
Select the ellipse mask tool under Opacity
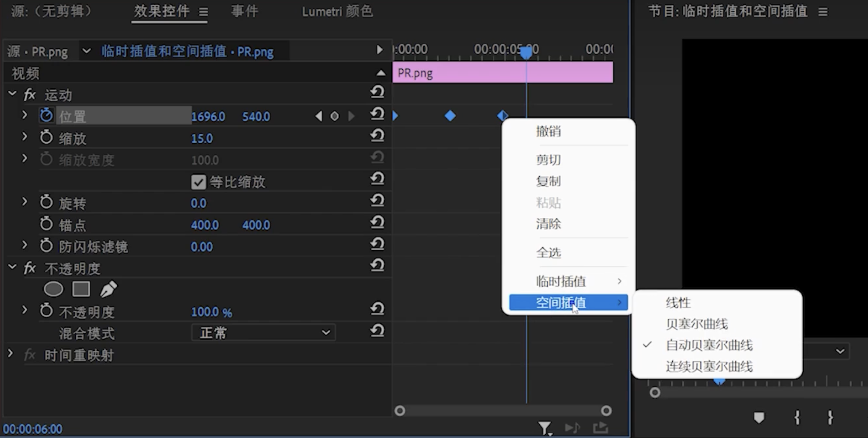(54, 290)
